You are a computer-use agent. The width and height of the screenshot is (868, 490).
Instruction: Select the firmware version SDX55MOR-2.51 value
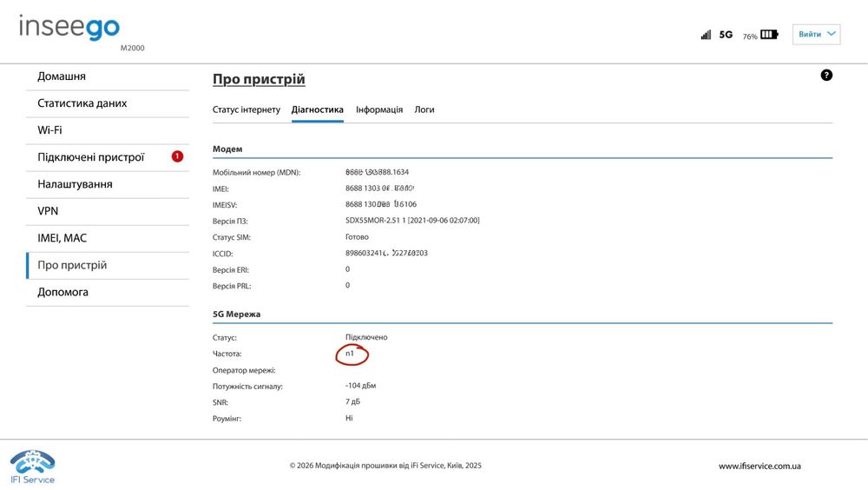412,220
